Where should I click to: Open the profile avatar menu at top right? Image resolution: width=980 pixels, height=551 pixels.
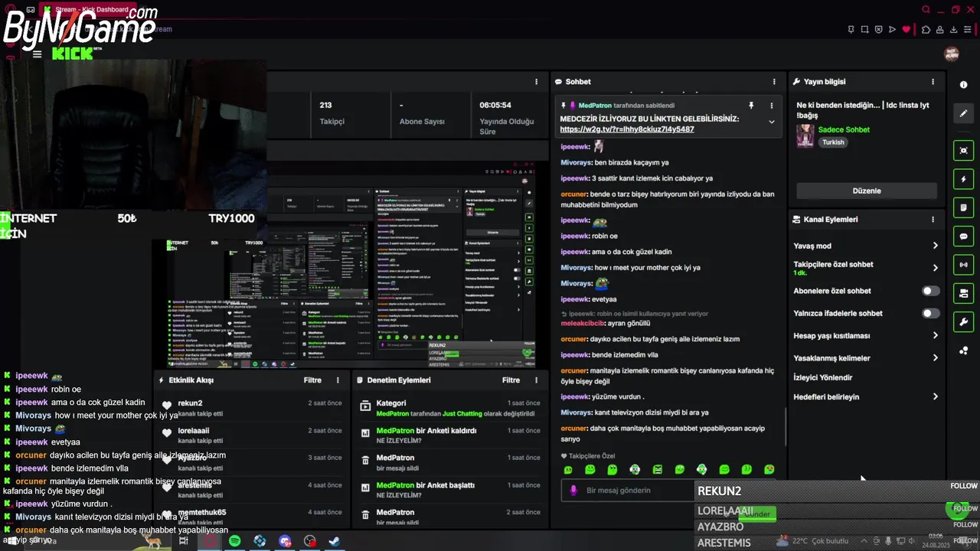[x=952, y=54]
